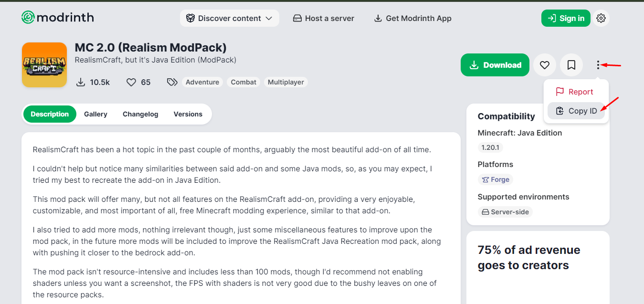Switch to the Gallery tab
The width and height of the screenshot is (644, 304).
(95, 114)
